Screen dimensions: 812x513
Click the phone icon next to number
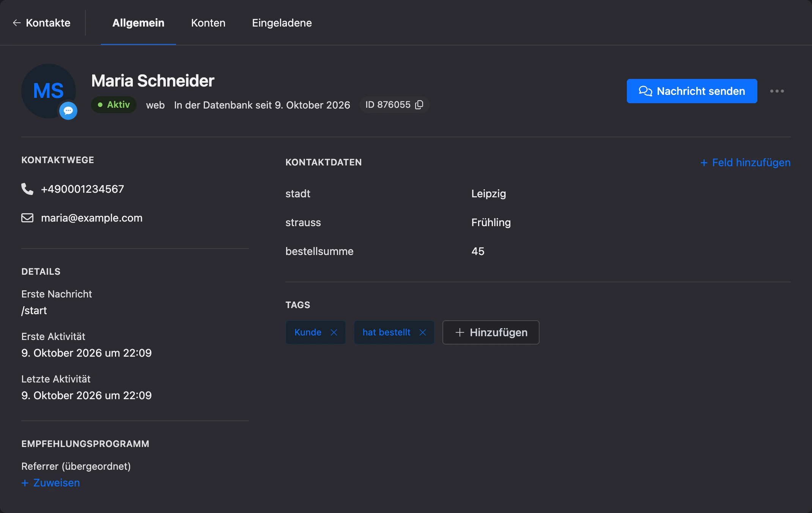click(27, 189)
